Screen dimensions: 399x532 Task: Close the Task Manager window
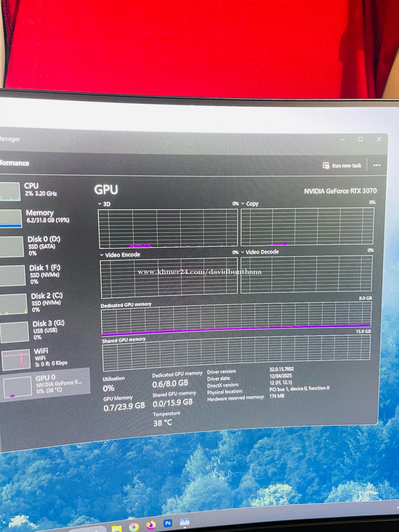379,139
